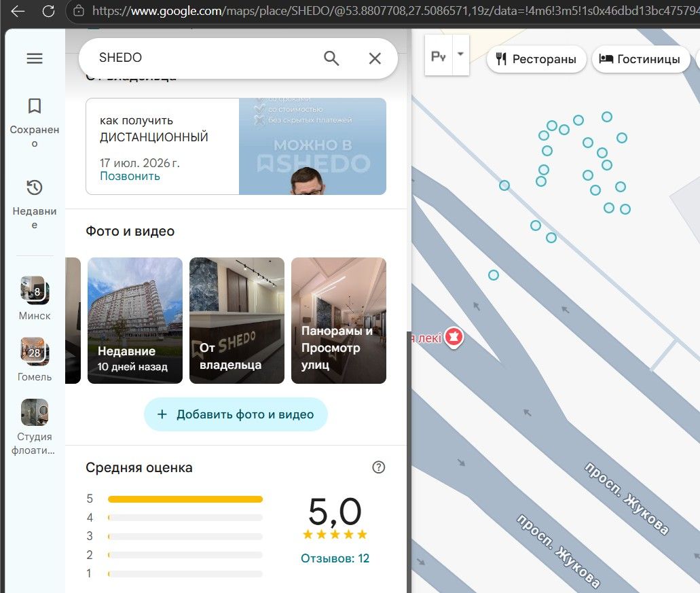
Task: Open Saved places bookmark icon
Action: pos(35,106)
